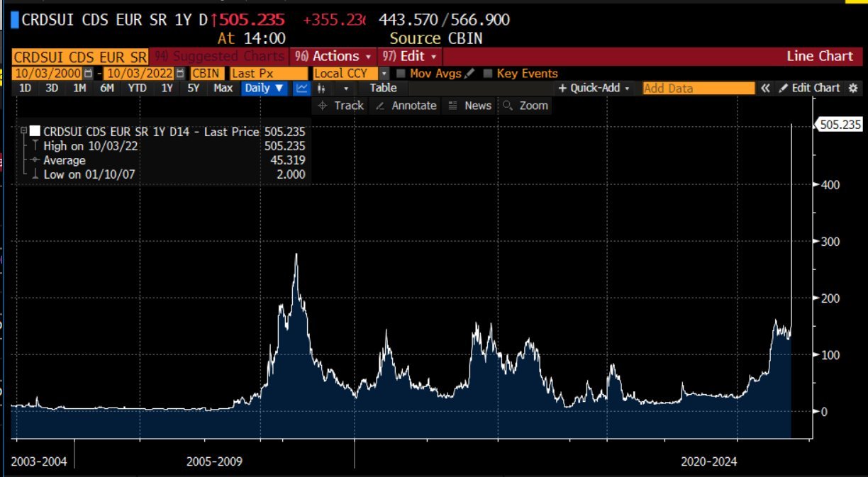
Task: Select the YTD range tab
Action: 137,88
